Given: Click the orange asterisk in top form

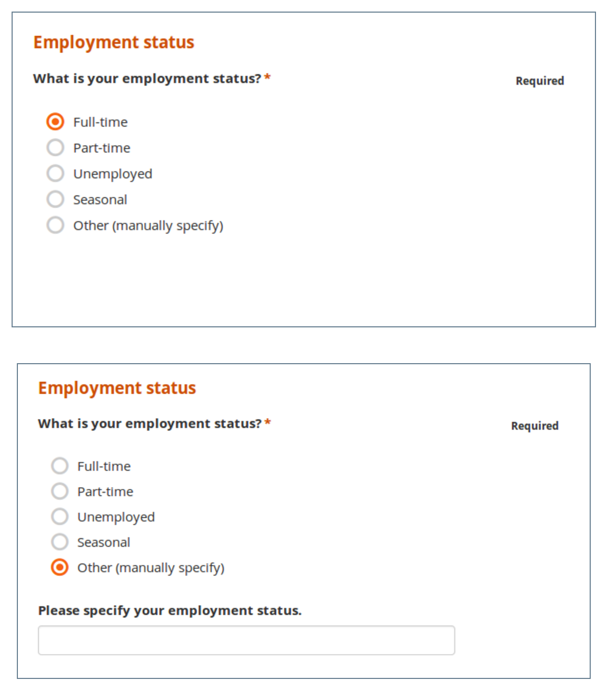Looking at the screenshot, I should (267, 77).
